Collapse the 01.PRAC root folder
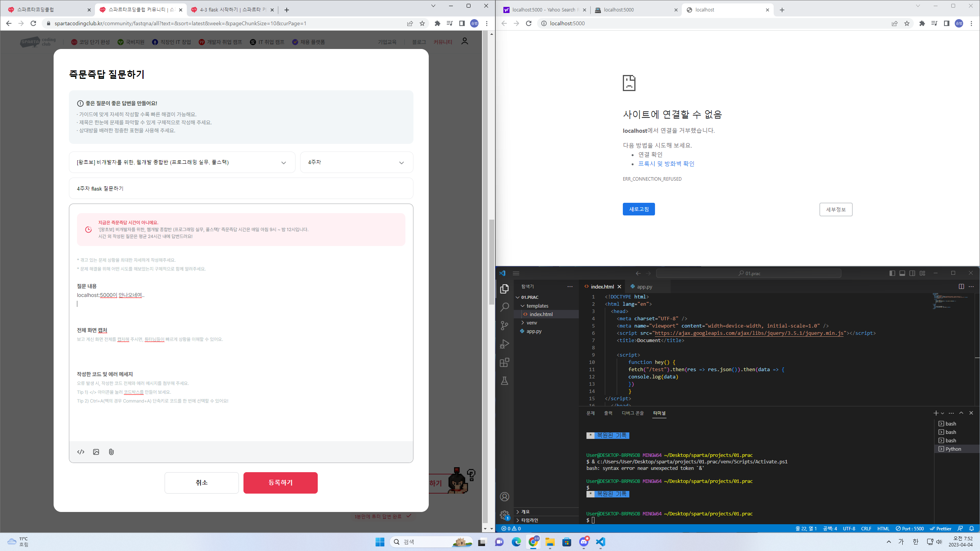980x551 pixels. (x=518, y=297)
